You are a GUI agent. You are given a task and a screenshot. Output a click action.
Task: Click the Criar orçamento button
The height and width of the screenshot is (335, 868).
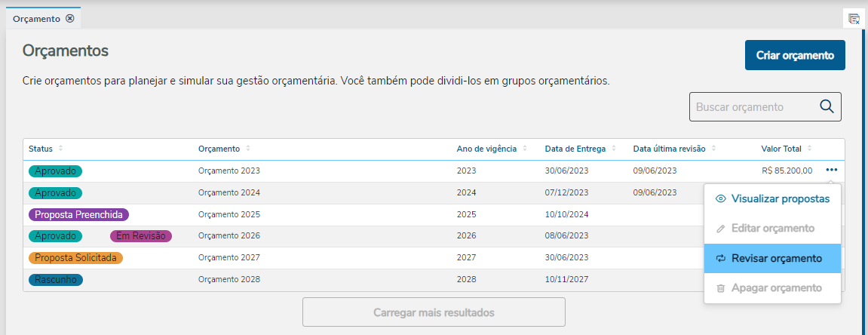coord(795,55)
